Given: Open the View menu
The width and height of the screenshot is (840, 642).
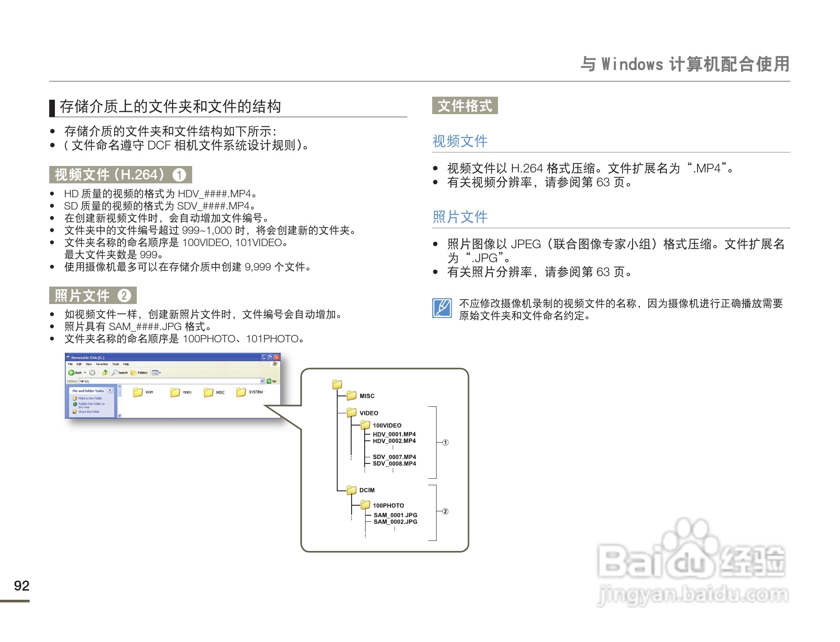Looking at the screenshot, I should click(89, 364).
